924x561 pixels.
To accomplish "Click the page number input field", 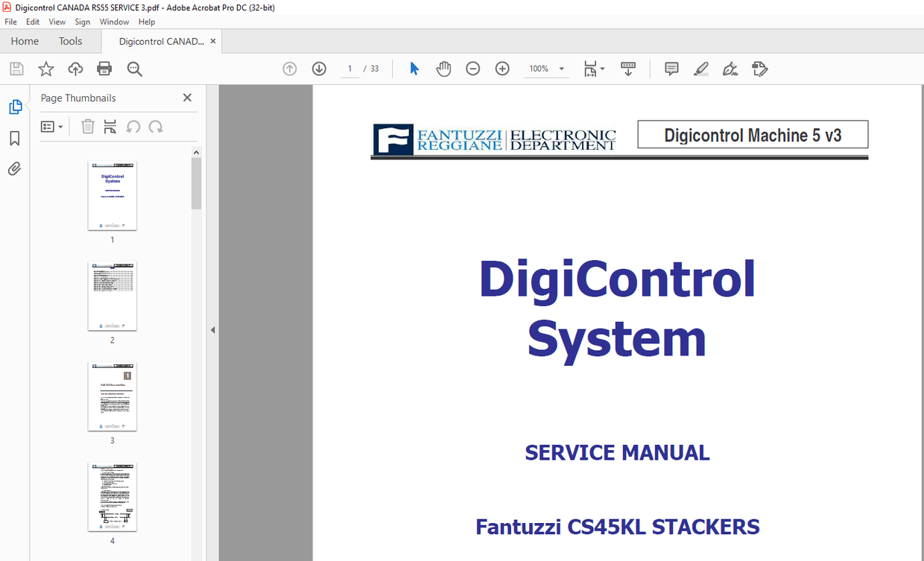I will [349, 69].
